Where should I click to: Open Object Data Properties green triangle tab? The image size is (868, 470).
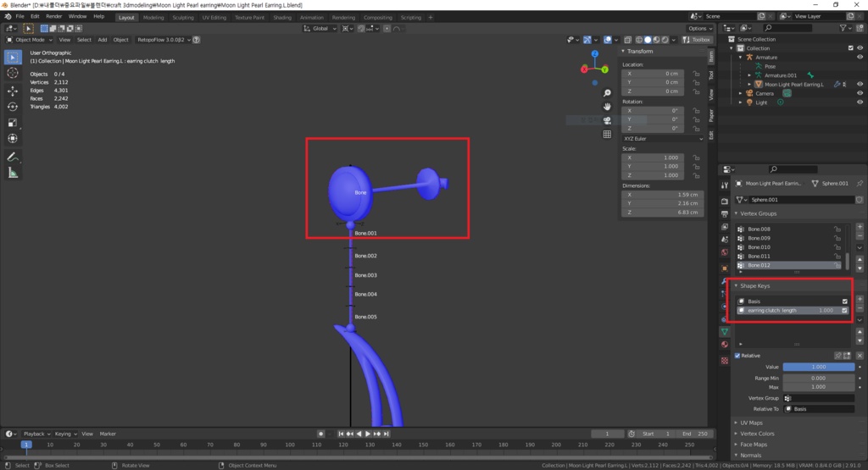click(725, 332)
